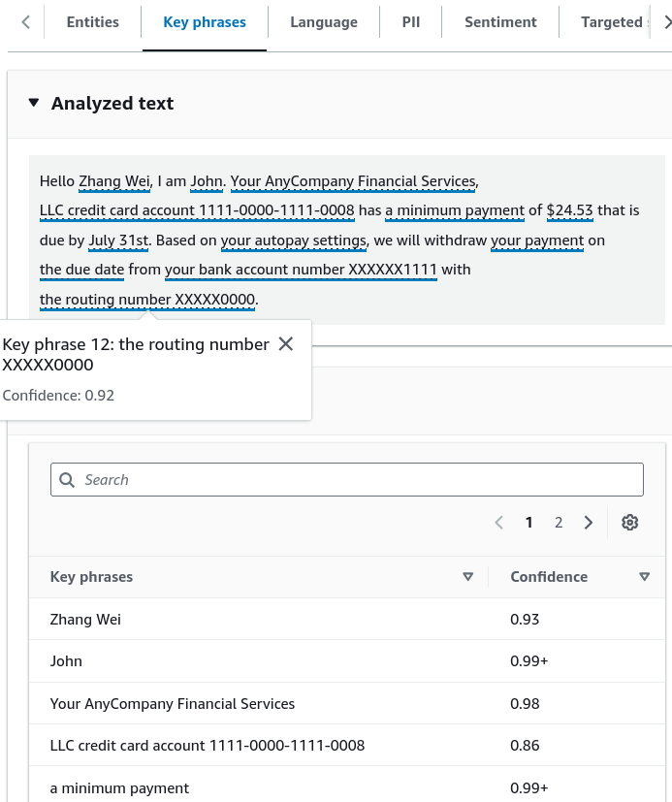Screen dimensions: 672x802
Task: Click the search magnifier icon
Action: (x=67, y=480)
